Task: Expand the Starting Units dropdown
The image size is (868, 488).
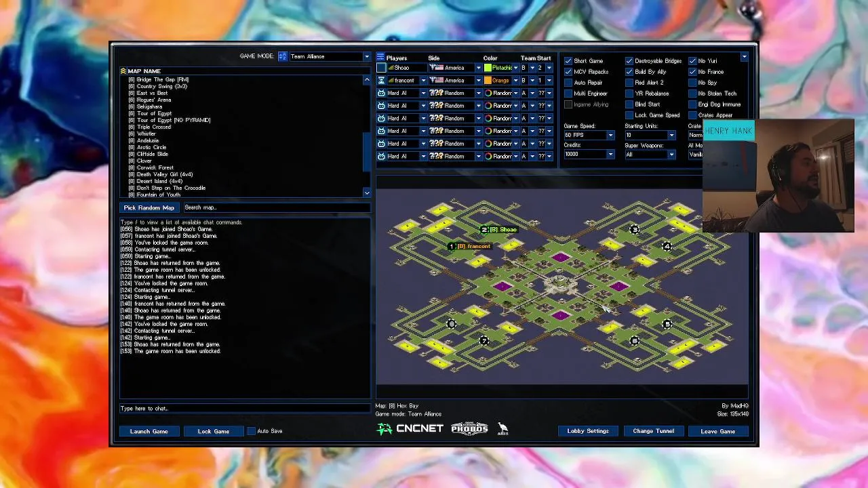Action: tap(650, 136)
